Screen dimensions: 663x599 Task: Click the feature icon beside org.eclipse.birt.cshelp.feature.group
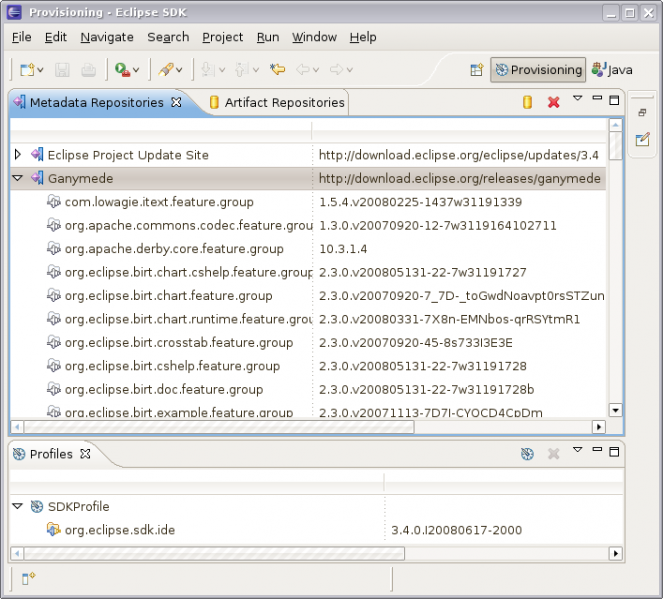click(x=54, y=366)
